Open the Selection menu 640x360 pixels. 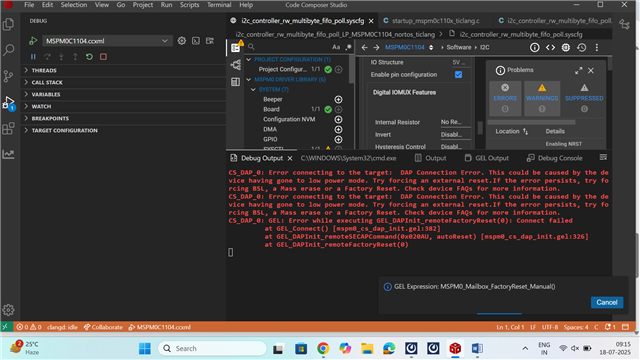click(x=74, y=5)
